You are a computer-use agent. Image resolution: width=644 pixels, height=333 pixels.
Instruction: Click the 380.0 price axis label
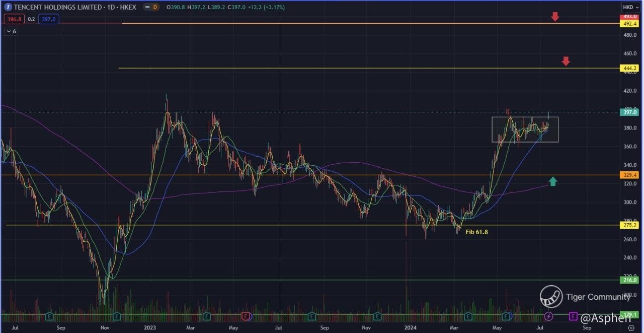(629, 128)
